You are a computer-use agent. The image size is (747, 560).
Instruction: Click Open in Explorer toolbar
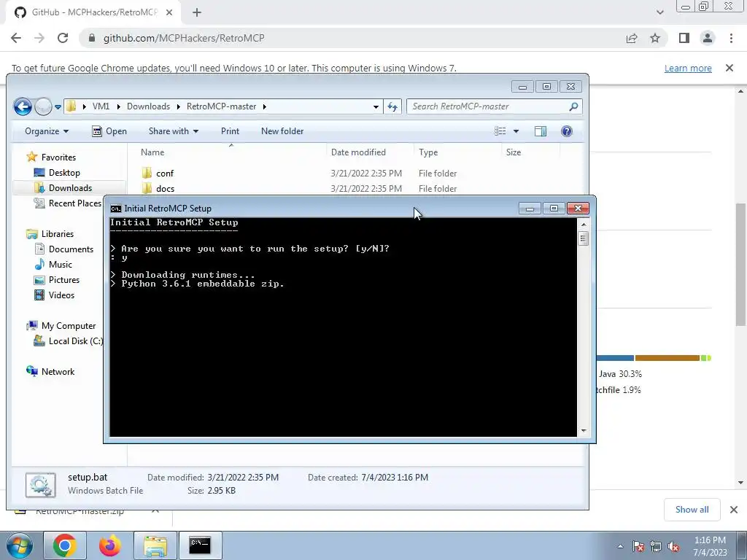(109, 131)
